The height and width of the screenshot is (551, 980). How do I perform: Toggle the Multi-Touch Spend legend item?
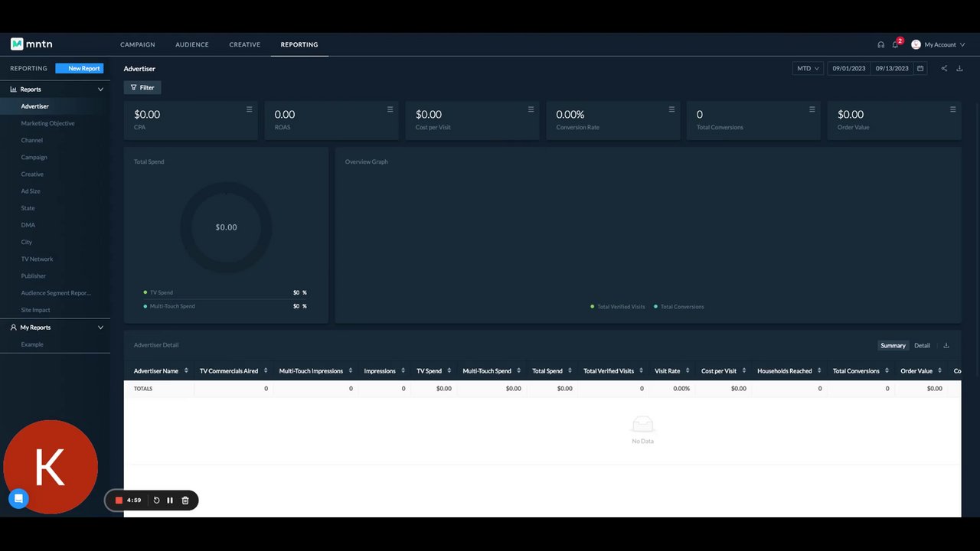tap(169, 306)
